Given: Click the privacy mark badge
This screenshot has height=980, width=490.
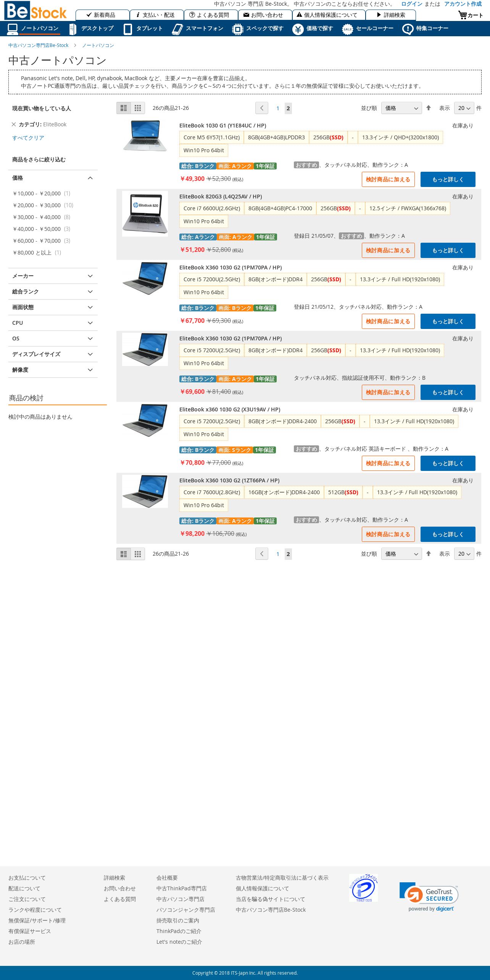Looking at the screenshot, I should pyautogui.click(x=363, y=888).
